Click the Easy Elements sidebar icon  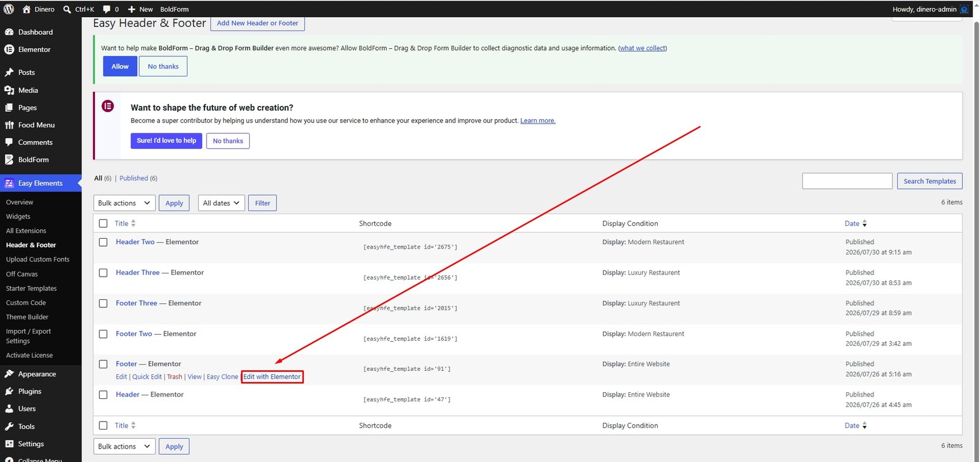tap(9, 183)
